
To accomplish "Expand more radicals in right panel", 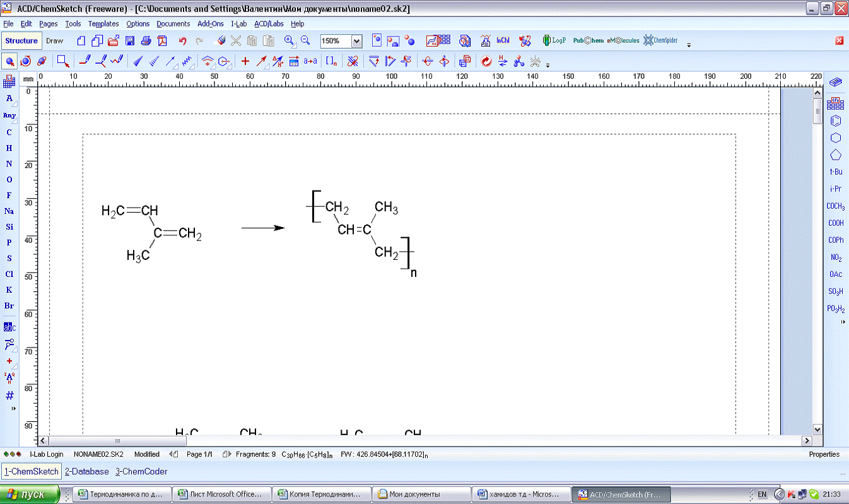I will pos(844,322).
